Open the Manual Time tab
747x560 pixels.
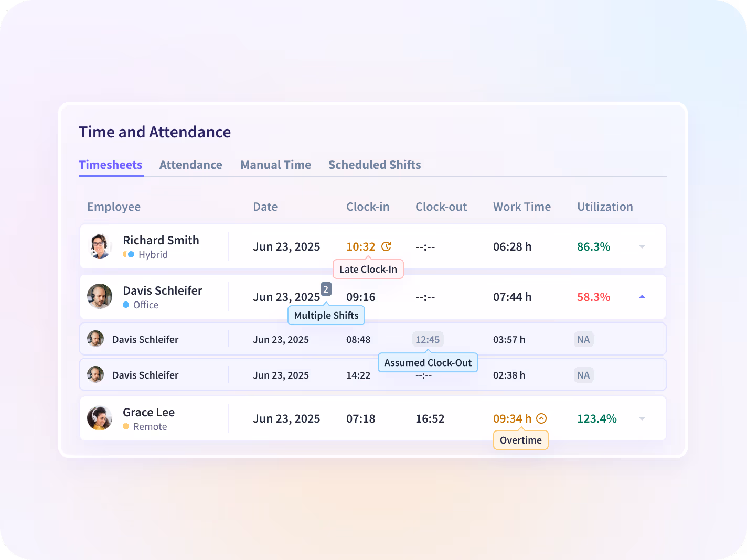tap(276, 165)
